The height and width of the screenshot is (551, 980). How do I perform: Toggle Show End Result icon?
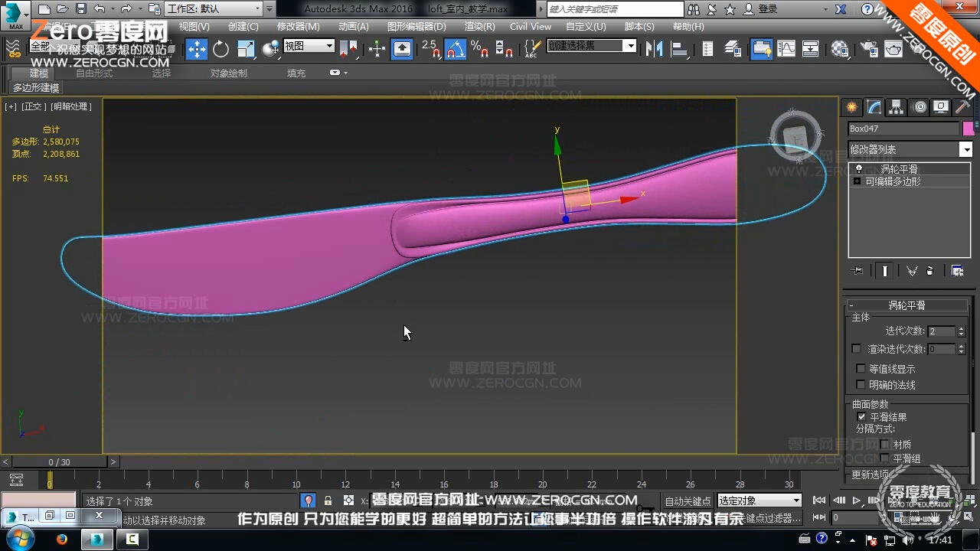885,270
